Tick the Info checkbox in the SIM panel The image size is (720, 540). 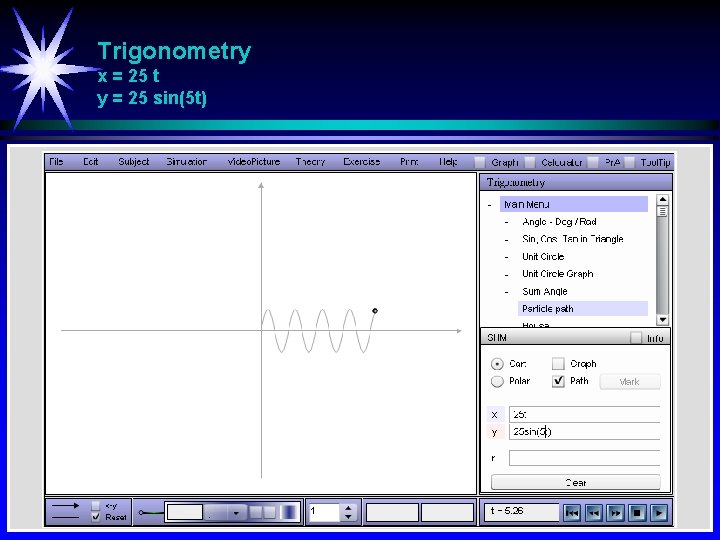[636, 338]
